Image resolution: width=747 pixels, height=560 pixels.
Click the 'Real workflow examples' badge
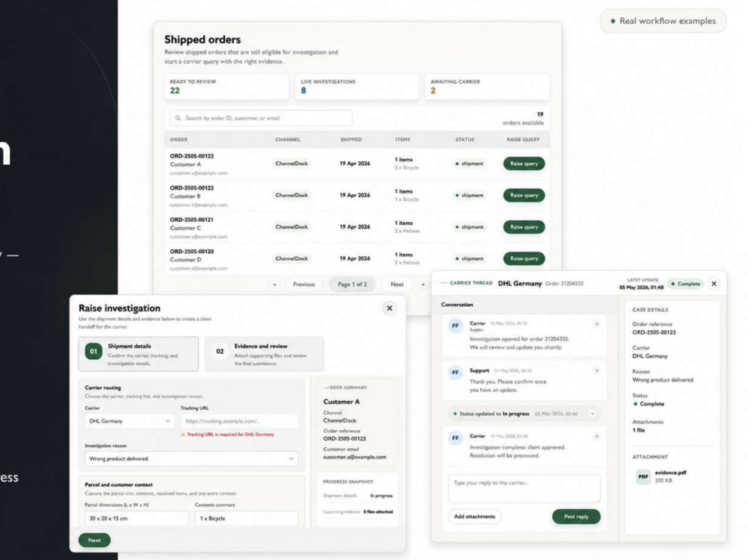coord(663,21)
